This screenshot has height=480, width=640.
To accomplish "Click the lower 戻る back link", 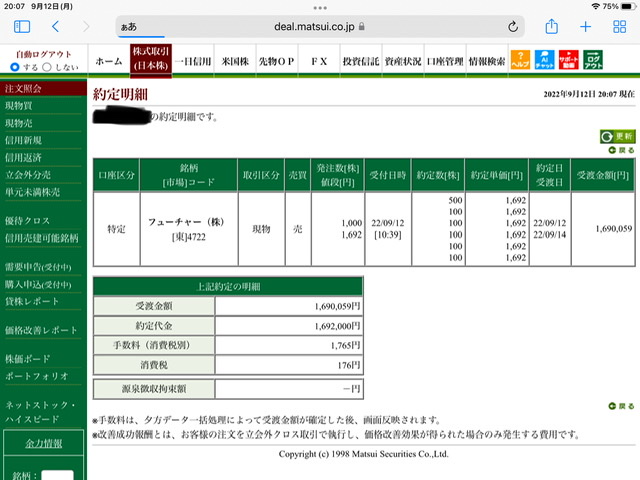I will tap(622, 406).
